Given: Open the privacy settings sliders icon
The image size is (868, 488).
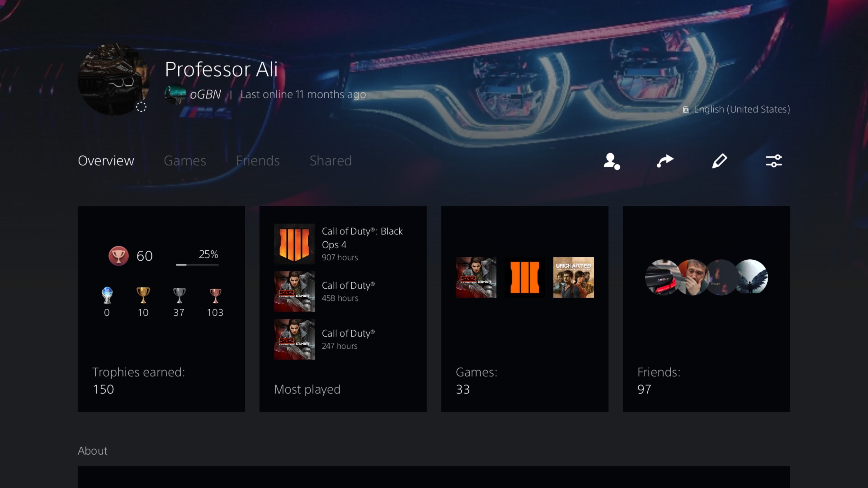Looking at the screenshot, I should (x=774, y=161).
